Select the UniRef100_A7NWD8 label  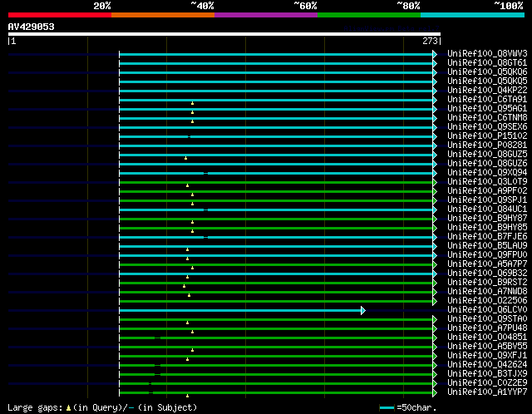point(487,292)
